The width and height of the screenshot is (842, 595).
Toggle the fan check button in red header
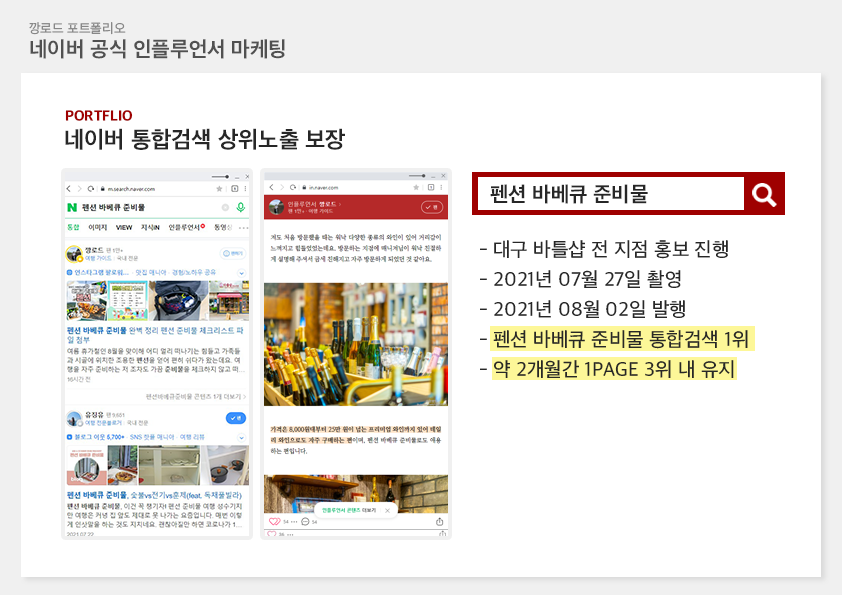click(431, 207)
